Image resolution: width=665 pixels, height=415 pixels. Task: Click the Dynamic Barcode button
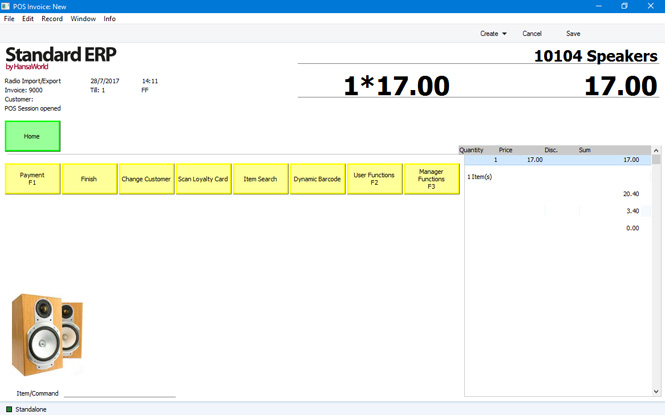pos(317,179)
